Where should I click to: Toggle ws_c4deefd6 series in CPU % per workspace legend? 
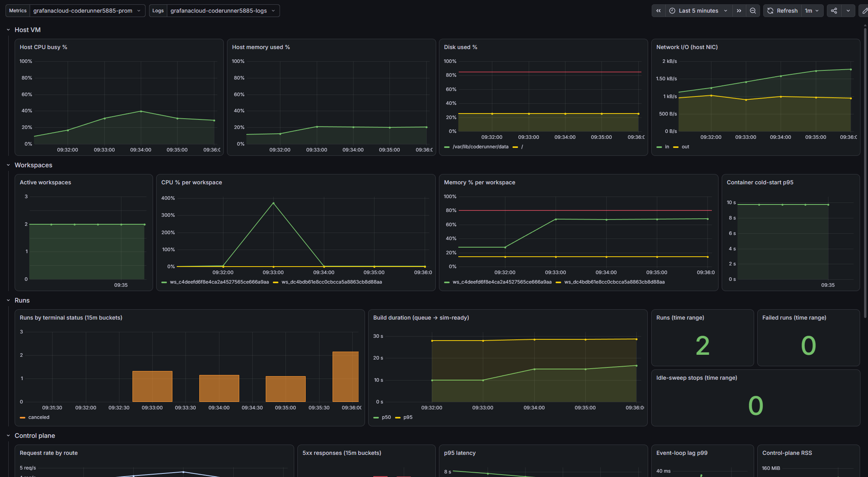pos(219,282)
